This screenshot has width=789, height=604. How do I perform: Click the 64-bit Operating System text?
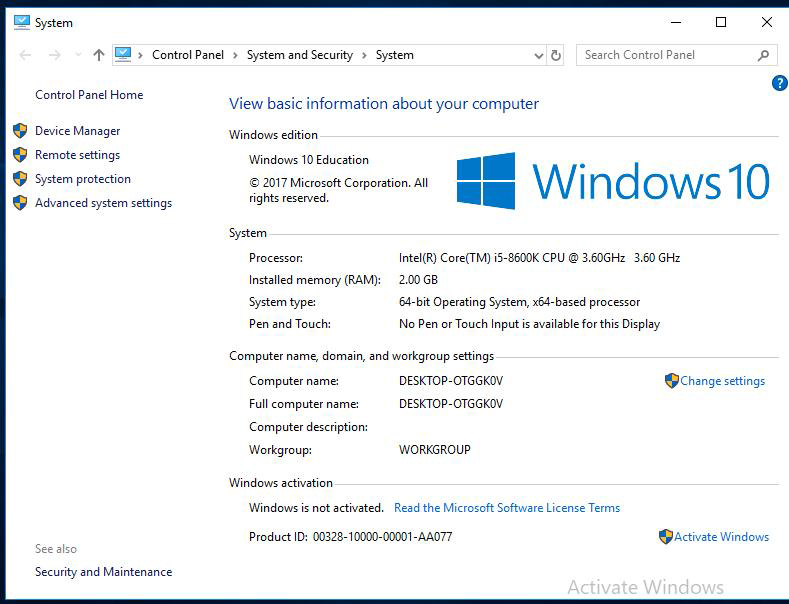click(x=519, y=302)
